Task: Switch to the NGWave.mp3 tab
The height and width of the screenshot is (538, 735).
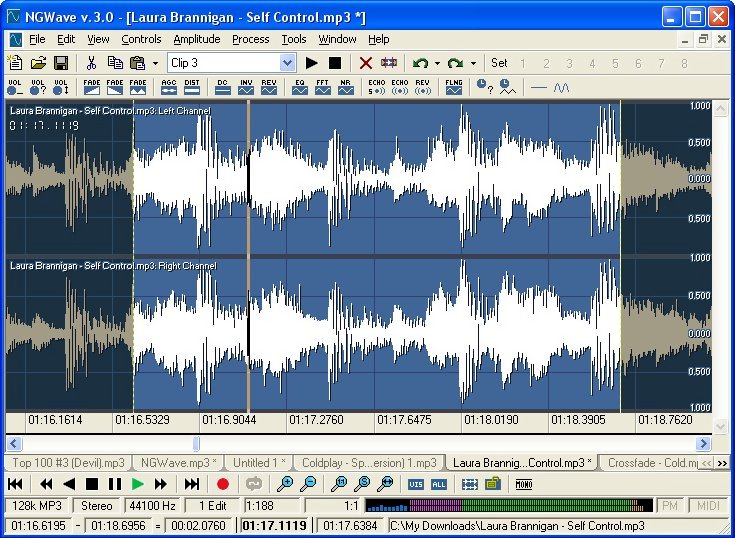Action: [178, 463]
